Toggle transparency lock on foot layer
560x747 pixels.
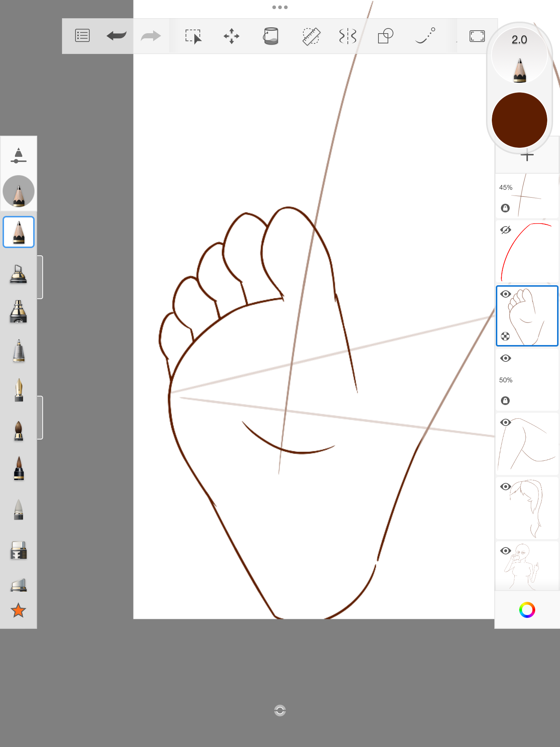(x=505, y=336)
